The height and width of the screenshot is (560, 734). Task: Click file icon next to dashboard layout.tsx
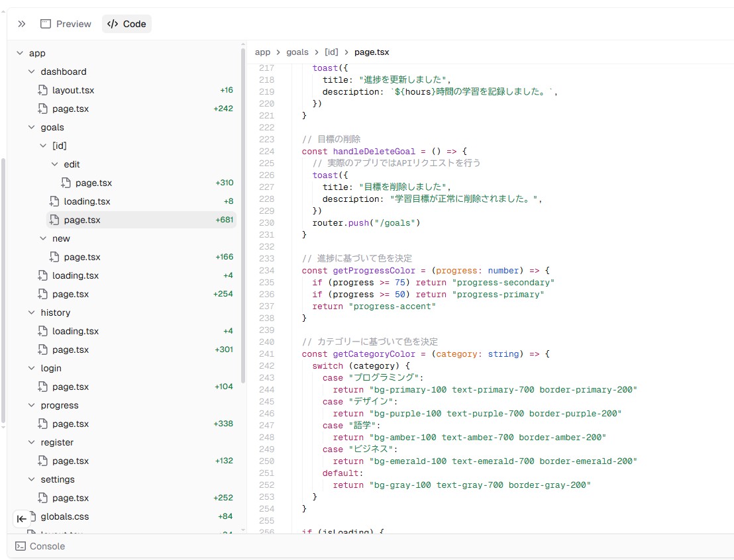pyautogui.click(x=43, y=90)
